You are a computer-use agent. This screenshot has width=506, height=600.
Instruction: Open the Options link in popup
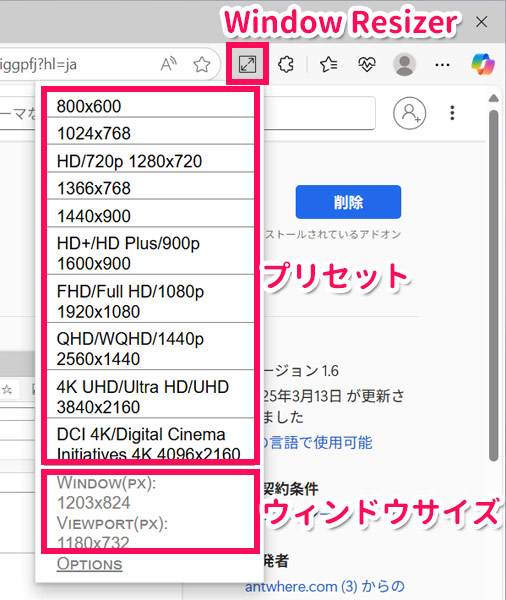tap(90, 564)
